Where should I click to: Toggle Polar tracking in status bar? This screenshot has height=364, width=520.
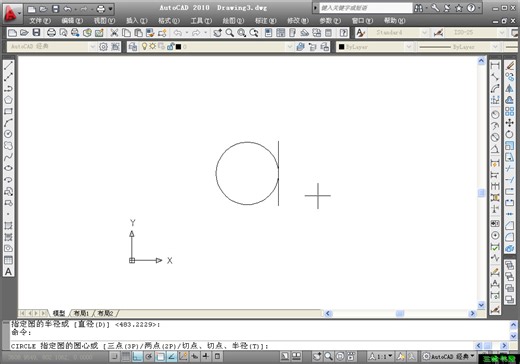click(149, 356)
